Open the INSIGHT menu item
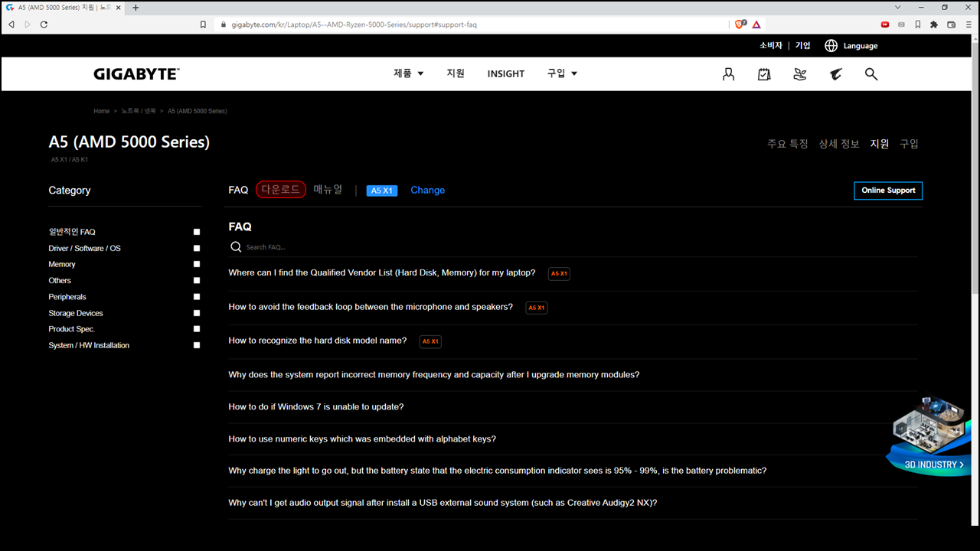The height and width of the screenshot is (551, 980). click(506, 74)
